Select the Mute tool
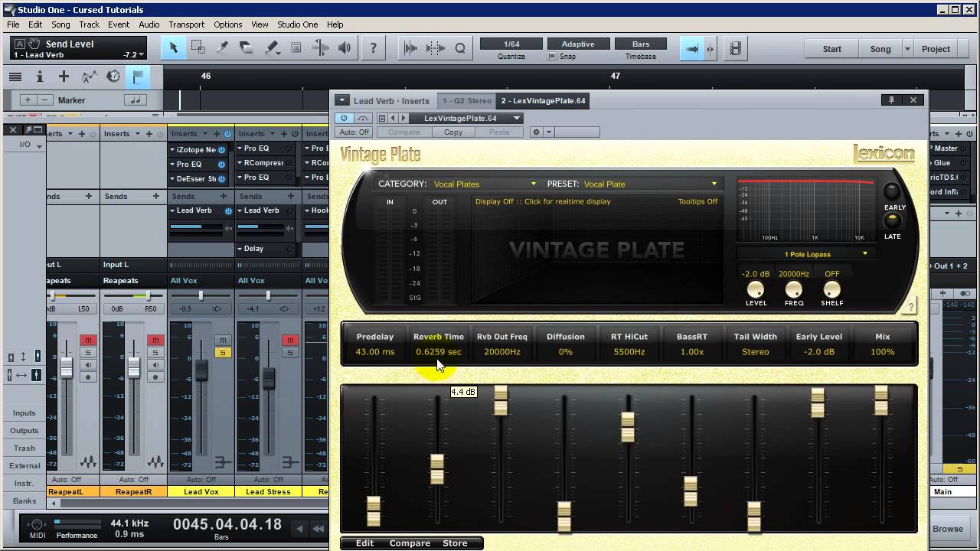This screenshot has width=980, height=551. click(296, 48)
